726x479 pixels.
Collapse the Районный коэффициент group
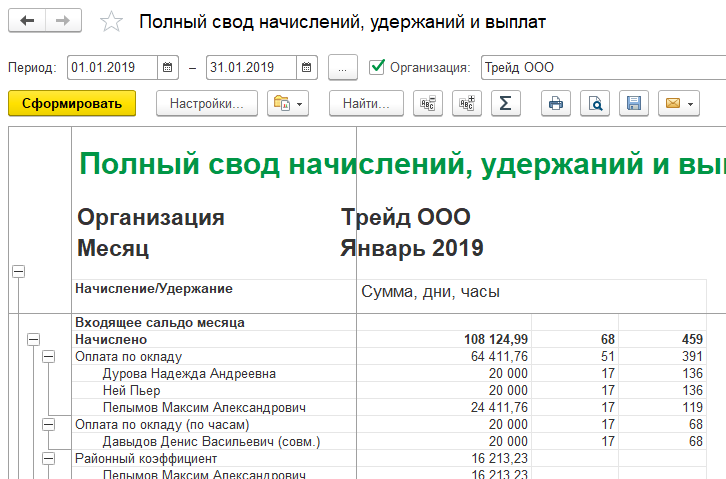click(x=49, y=459)
